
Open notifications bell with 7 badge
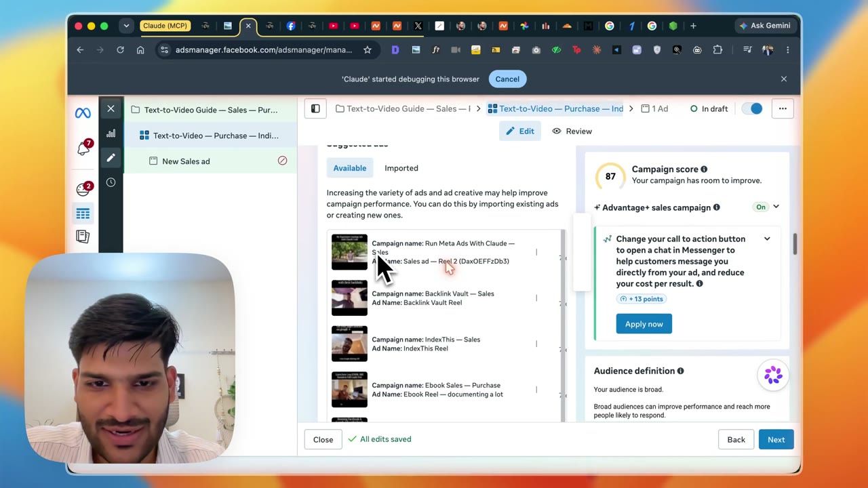[83, 147]
